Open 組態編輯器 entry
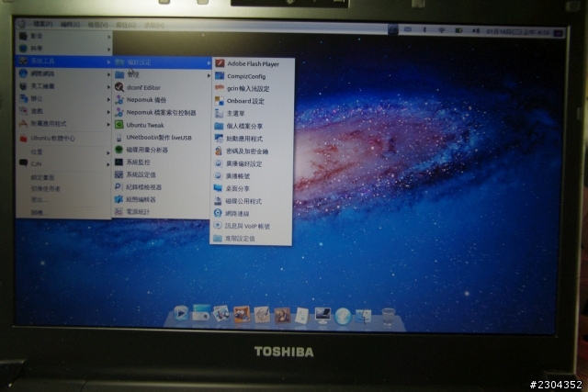Image resolution: width=588 pixels, height=392 pixels. tap(162, 199)
